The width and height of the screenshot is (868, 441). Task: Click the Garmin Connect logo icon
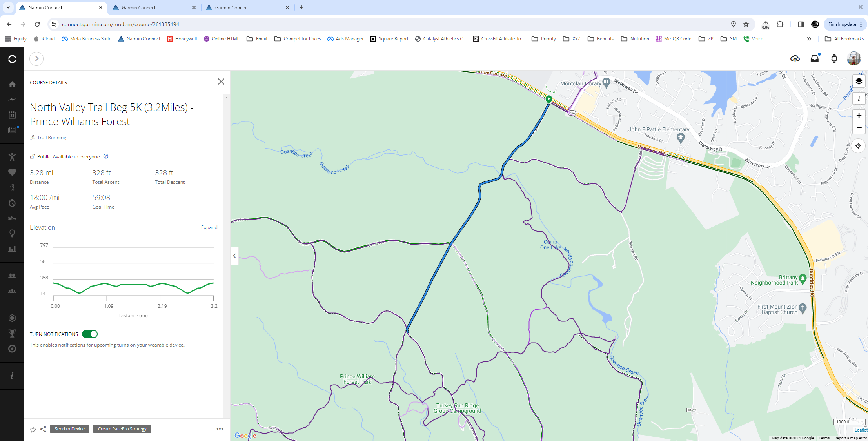pyautogui.click(x=12, y=59)
